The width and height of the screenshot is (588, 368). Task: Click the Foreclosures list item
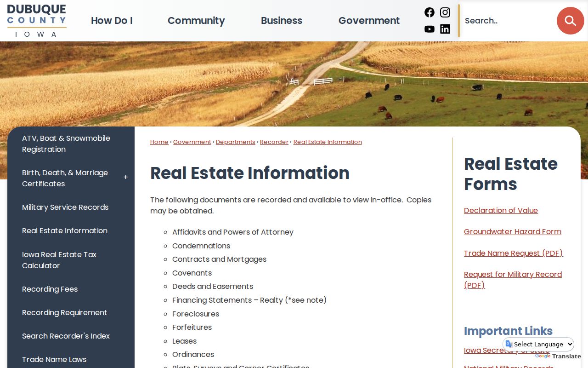[196, 314]
